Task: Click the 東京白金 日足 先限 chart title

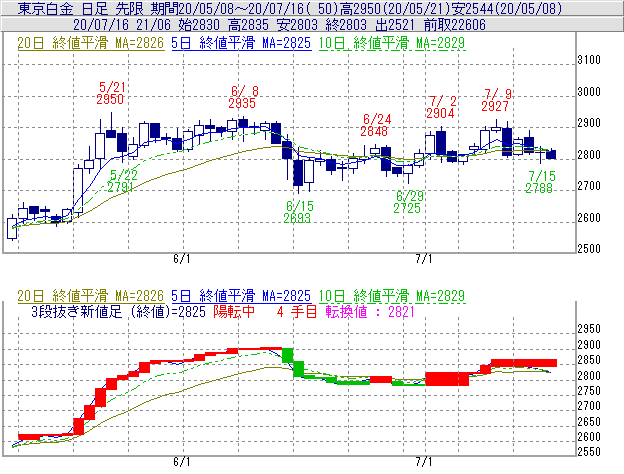Action: (82, 9)
